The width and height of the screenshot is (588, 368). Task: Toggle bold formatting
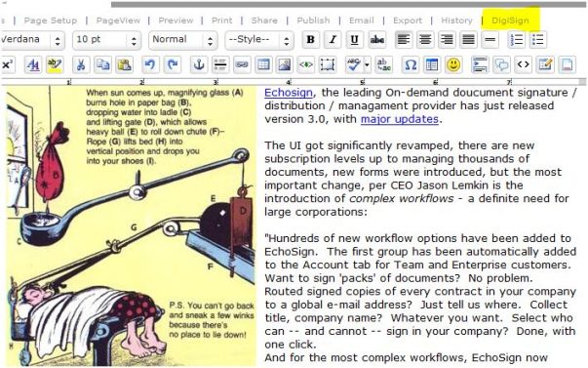[310, 39]
